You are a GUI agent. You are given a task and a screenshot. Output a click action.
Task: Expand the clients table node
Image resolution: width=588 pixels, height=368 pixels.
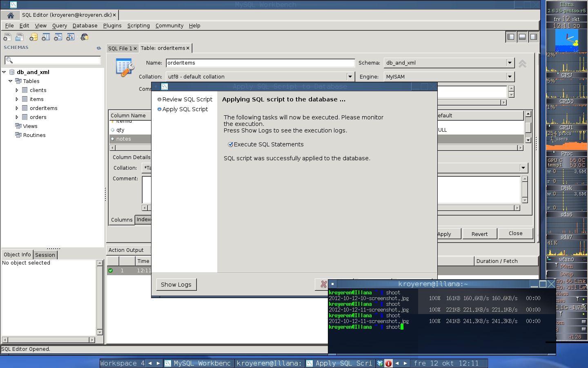[x=17, y=90]
